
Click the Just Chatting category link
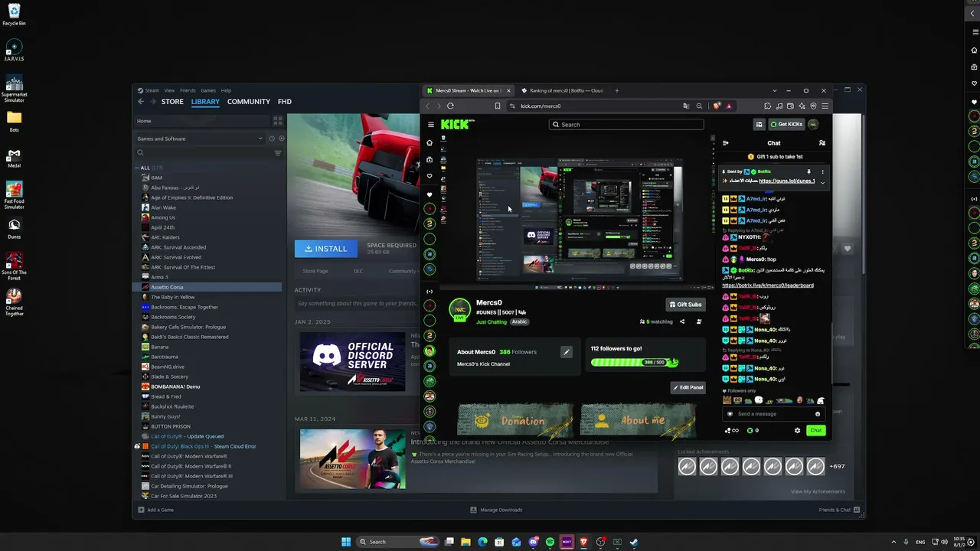click(x=492, y=322)
